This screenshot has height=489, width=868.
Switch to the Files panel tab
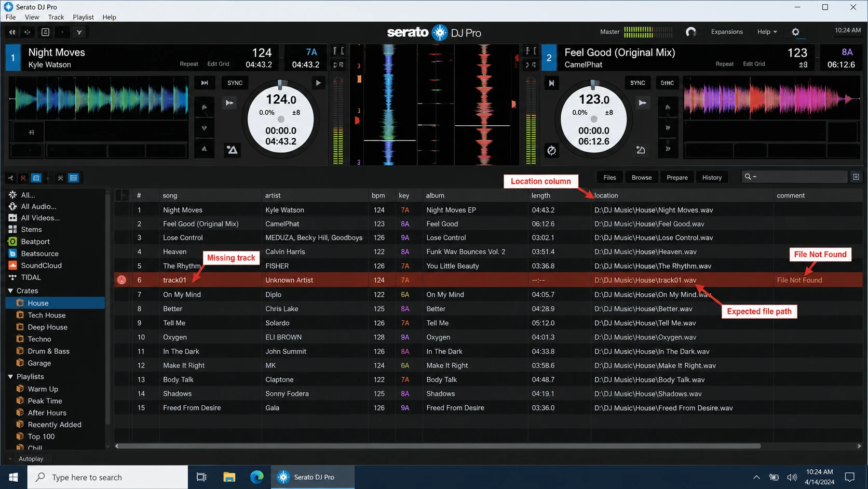(x=609, y=178)
